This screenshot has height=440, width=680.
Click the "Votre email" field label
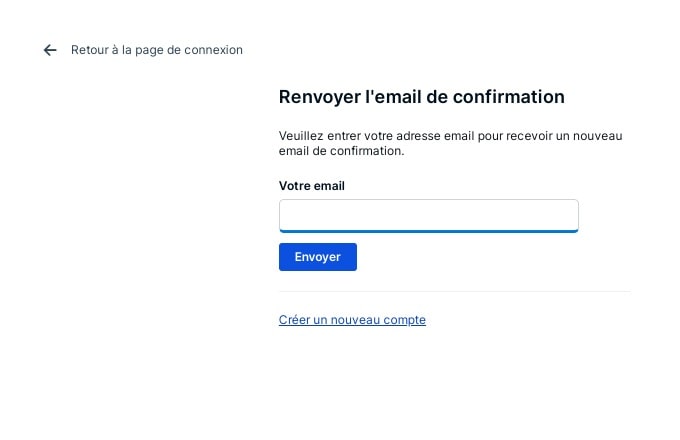coord(311,186)
